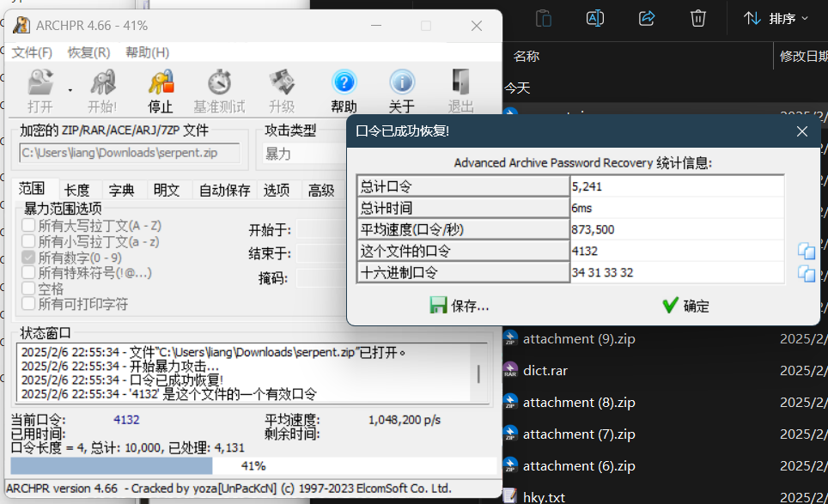Click the Explorer paste icon
Viewport: 828px width, 504px height.
(544, 19)
